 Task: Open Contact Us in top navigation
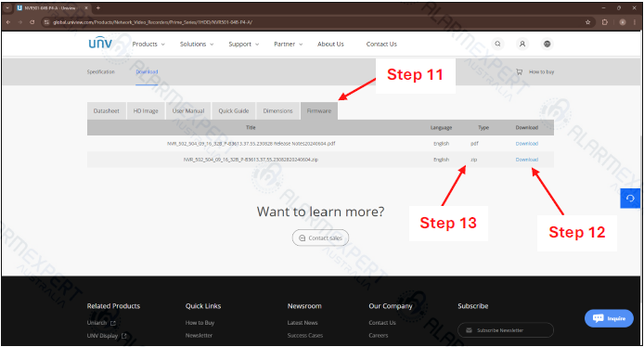pyautogui.click(x=381, y=44)
